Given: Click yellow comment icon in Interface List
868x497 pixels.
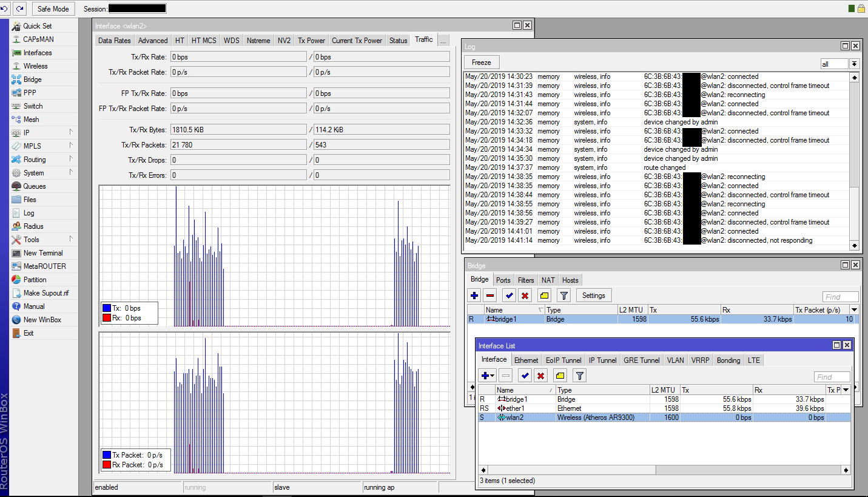Looking at the screenshot, I should [x=560, y=376].
